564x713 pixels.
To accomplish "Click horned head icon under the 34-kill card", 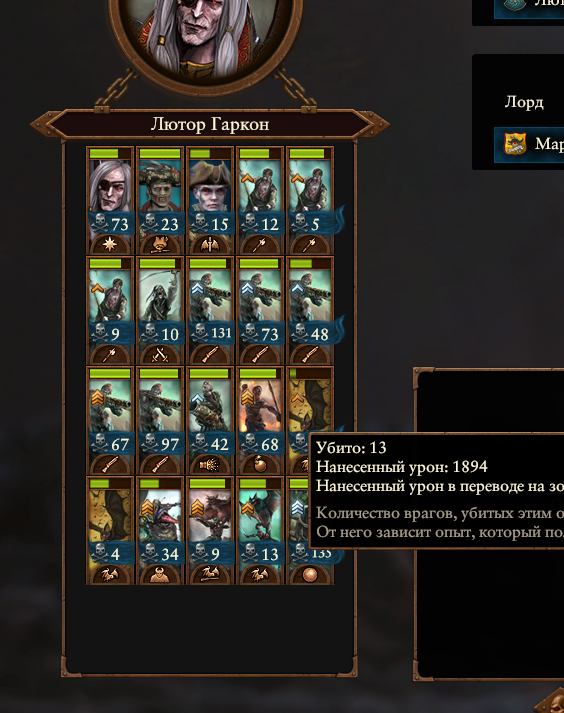I will pyautogui.click(x=160, y=575).
